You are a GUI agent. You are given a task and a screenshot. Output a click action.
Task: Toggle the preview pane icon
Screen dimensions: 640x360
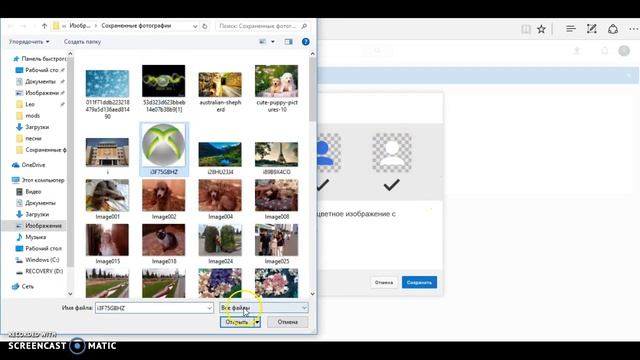pyautogui.click(x=289, y=42)
